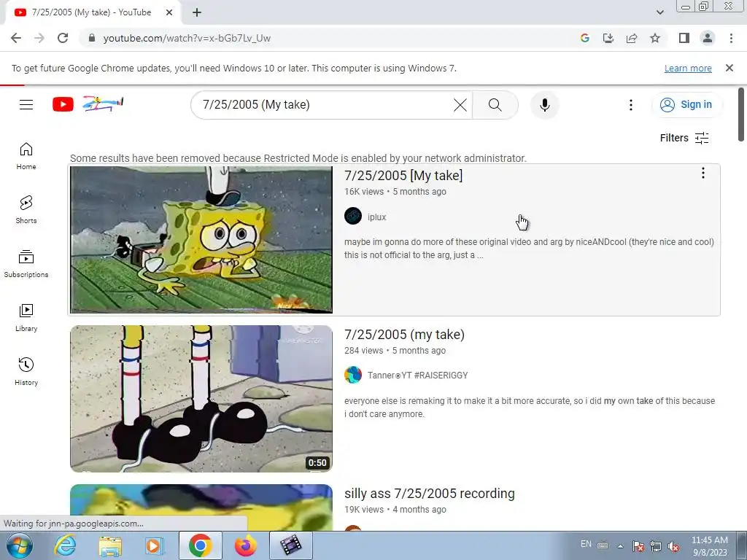Open silly ass 7/25/2005 recording title
The width and height of the screenshot is (747, 560).
[x=429, y=494]
